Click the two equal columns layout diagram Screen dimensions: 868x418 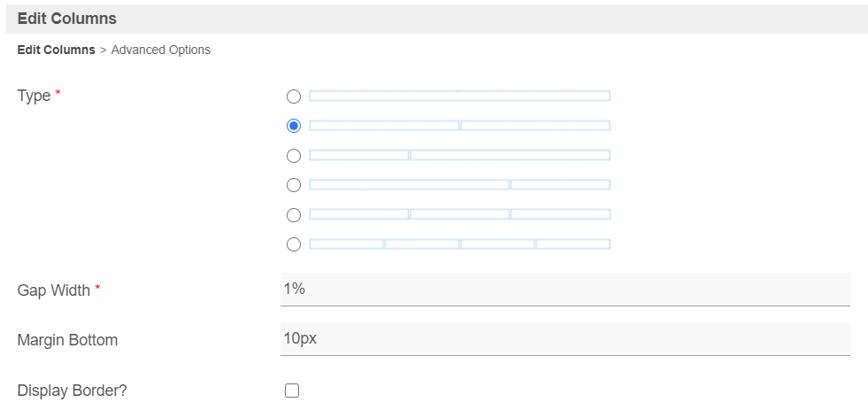(x=459, y=126)
